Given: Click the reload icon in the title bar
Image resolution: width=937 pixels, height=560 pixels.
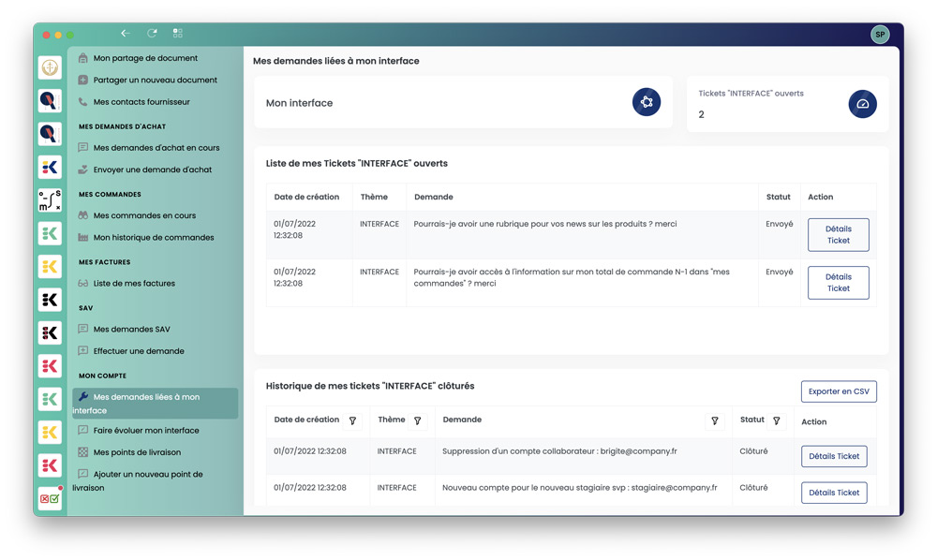Looking at the screenshot, I should [152, 34].
